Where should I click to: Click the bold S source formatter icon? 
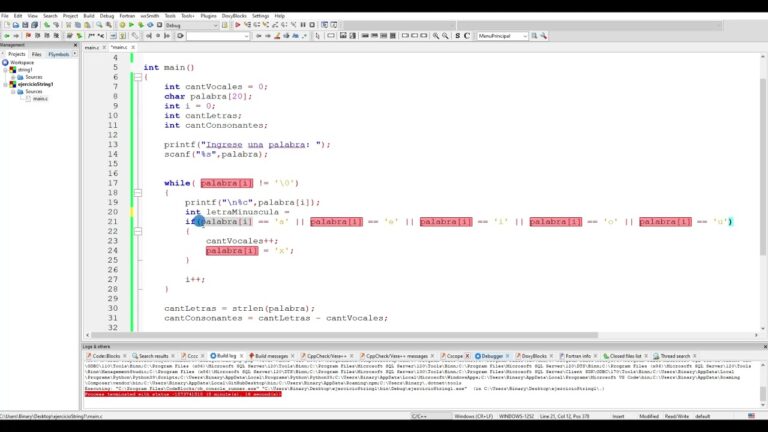pyautogui.click(x=457, y=36)
